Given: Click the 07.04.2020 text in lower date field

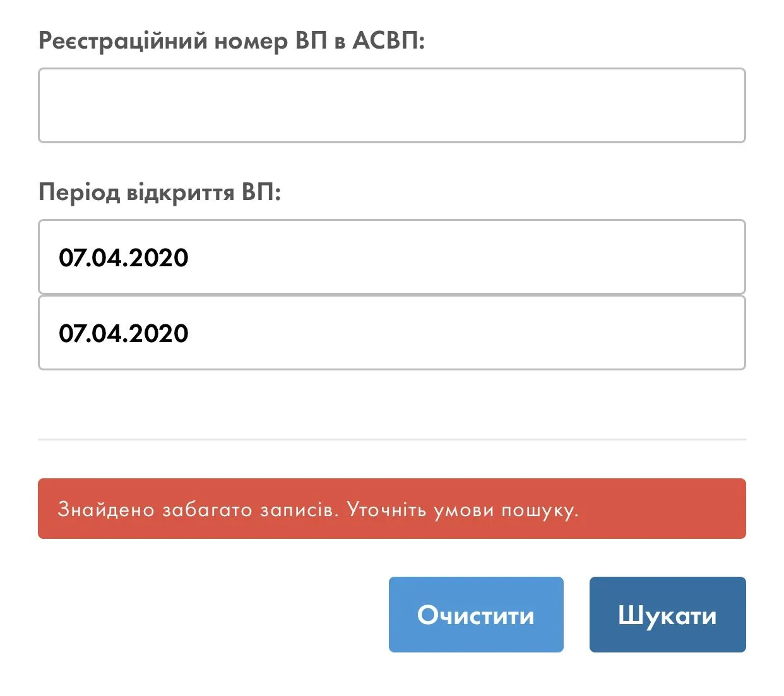Looking at the screenshot, I should click(124, 333).
